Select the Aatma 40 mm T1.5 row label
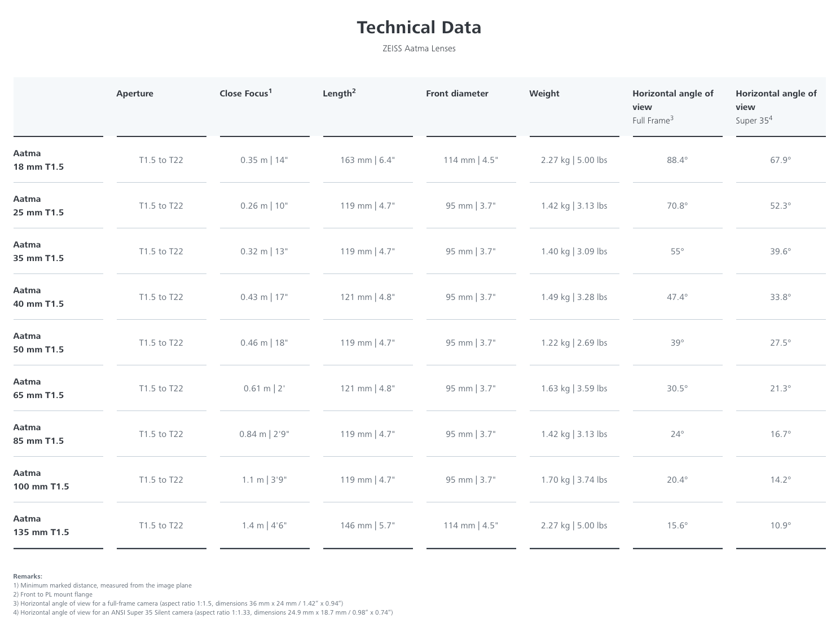 tap(38, 297)
